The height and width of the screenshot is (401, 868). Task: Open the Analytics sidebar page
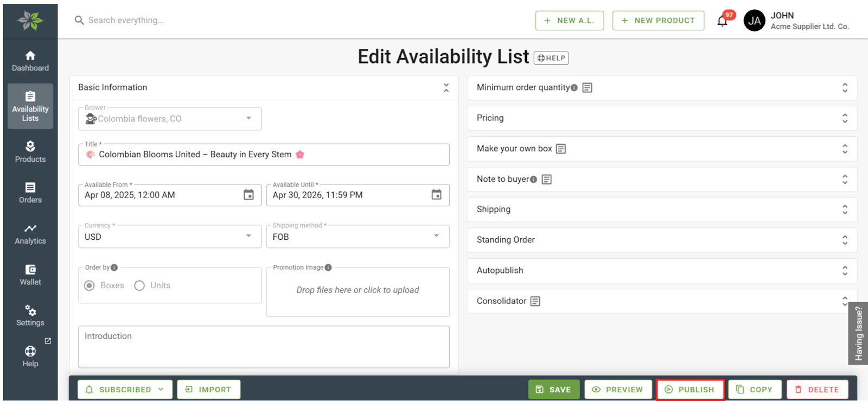pos(30,234)
